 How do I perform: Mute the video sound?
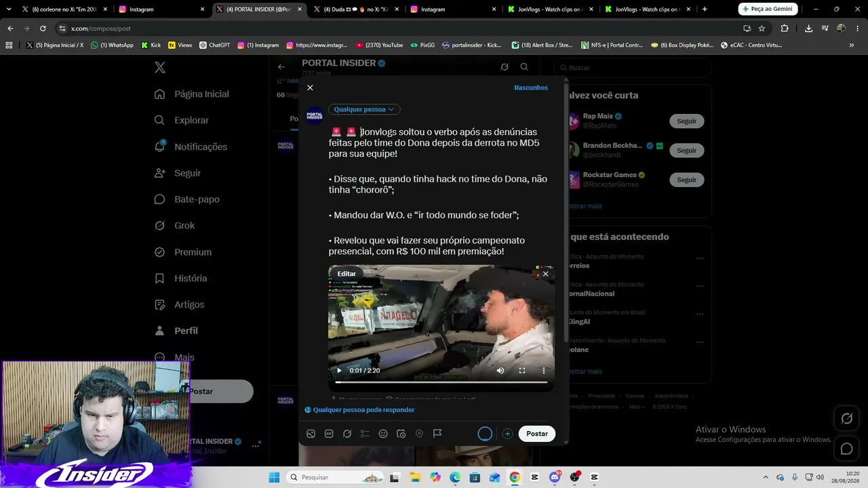(500, 371)
